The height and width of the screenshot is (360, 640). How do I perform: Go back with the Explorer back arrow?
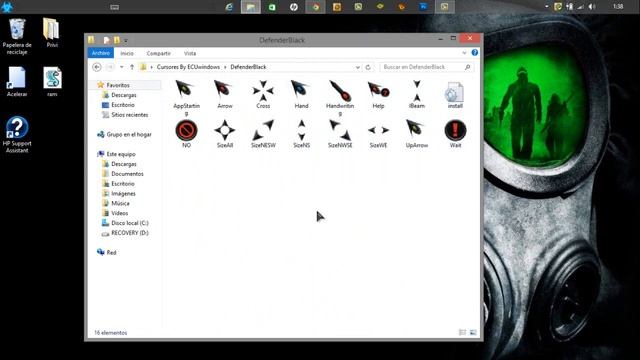click(97, 67)
